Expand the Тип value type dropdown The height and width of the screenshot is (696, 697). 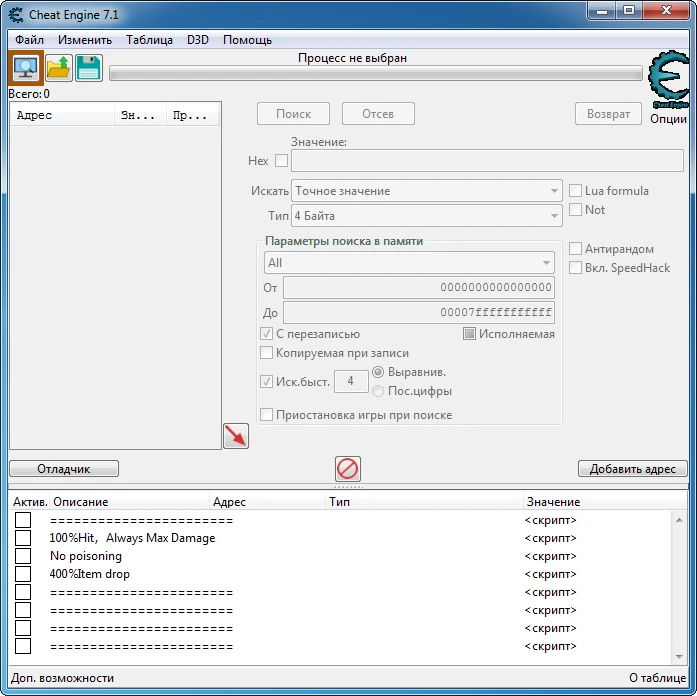pos(427,216)
